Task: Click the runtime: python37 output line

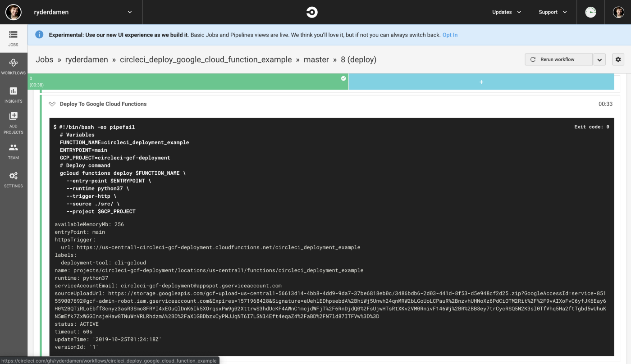Action: (82, 278)
